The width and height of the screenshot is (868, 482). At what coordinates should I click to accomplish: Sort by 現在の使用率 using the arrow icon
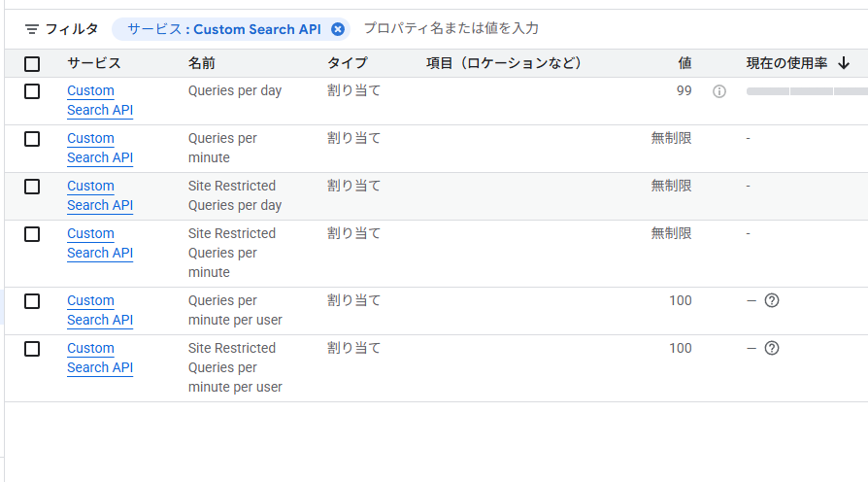click(844, 63)
